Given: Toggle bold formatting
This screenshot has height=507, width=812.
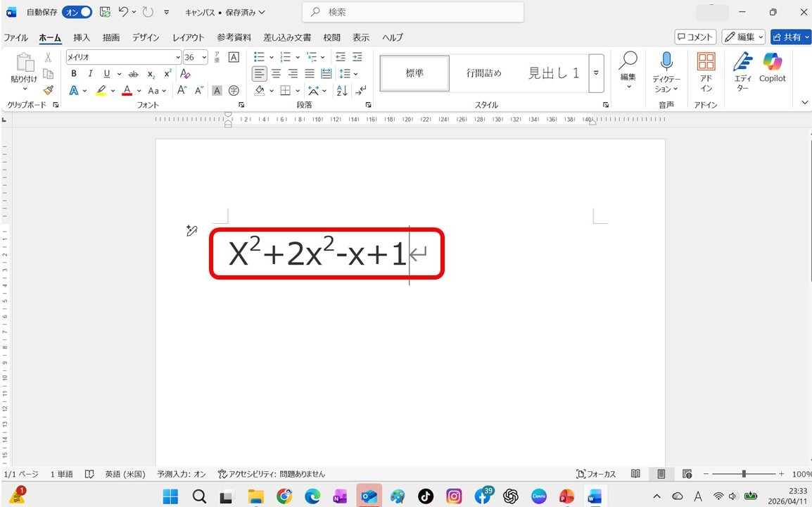Looking at the screenshot, I should click(74, 74).
